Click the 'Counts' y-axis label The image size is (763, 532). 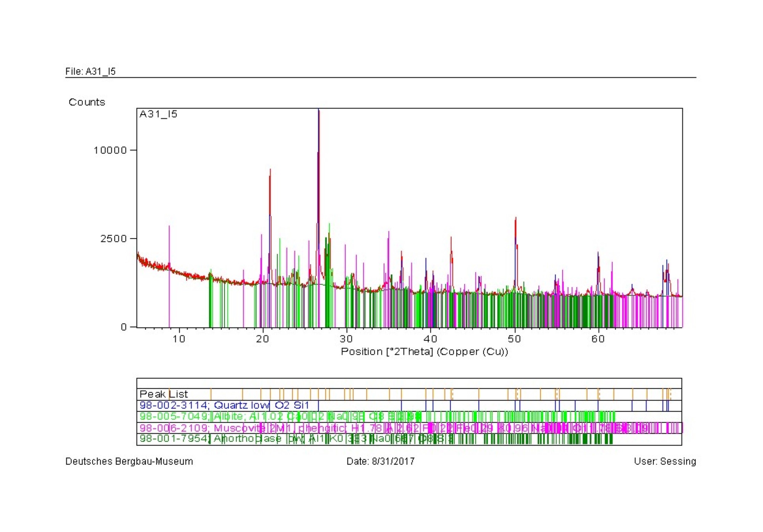tap(87, 102)
